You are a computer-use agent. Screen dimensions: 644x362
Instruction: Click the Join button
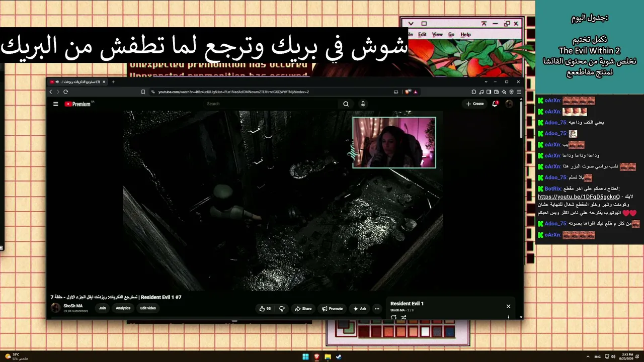click(x=102, y=308)
